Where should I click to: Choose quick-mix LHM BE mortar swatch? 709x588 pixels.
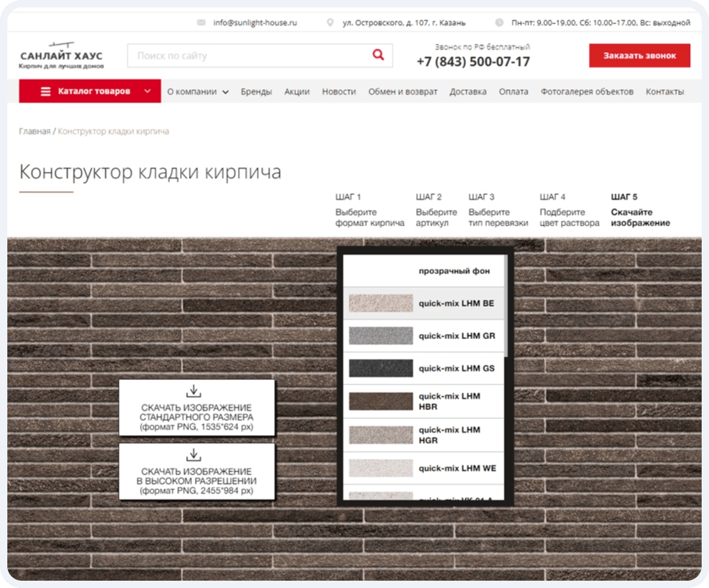423,303
